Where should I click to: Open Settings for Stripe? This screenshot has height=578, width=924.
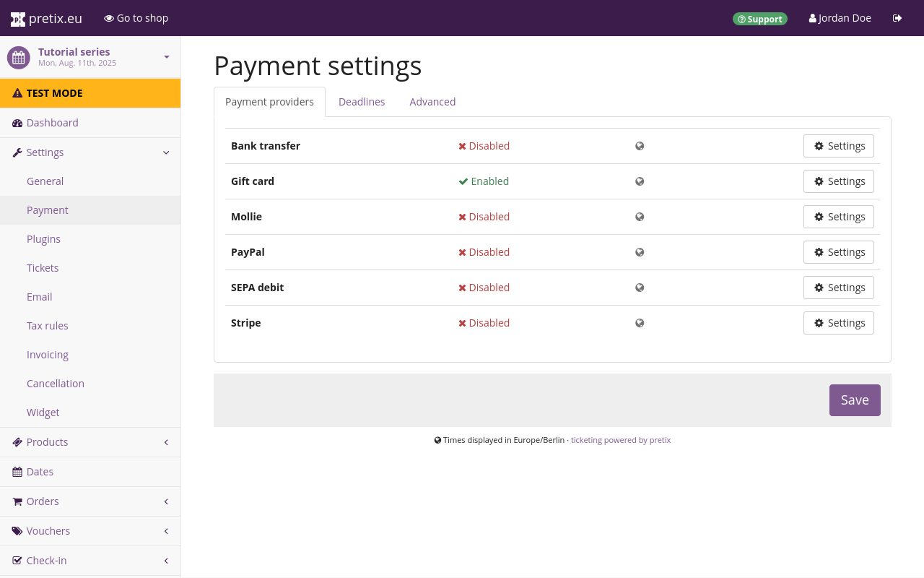coord(839,323)
